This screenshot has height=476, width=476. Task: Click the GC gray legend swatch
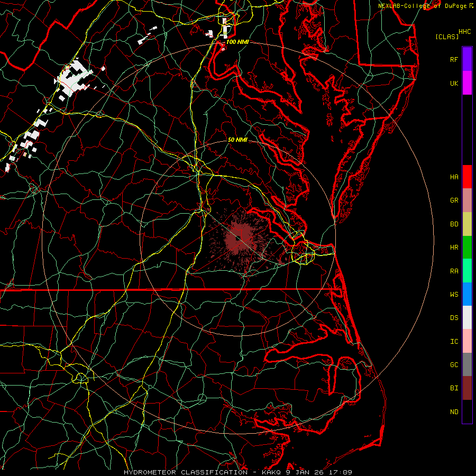click(467, 364)
